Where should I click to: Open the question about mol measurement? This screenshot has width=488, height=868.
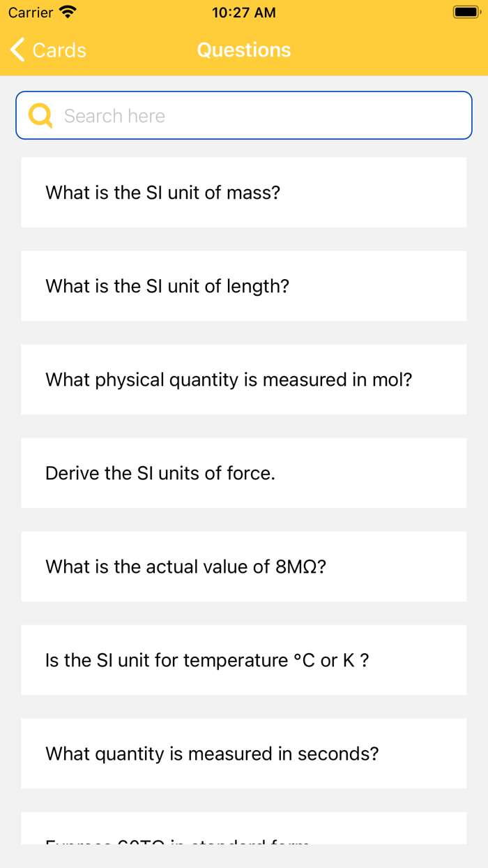coord(243,379)
